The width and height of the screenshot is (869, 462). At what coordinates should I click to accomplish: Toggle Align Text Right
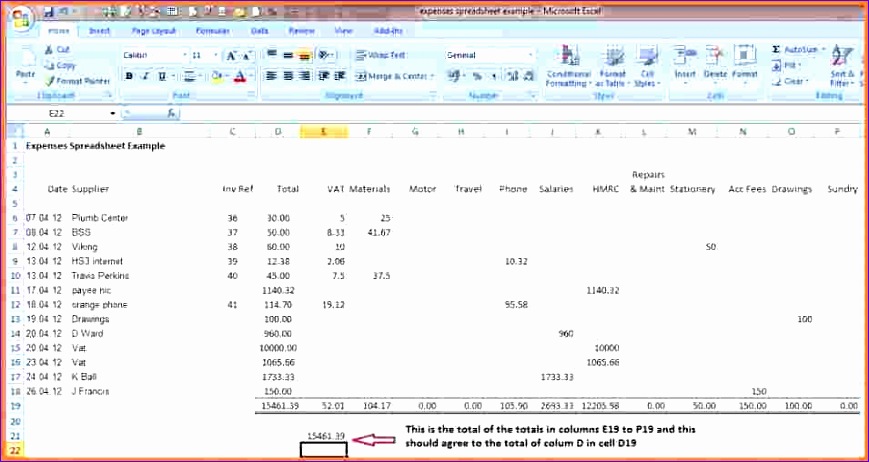tap(304, 76)
